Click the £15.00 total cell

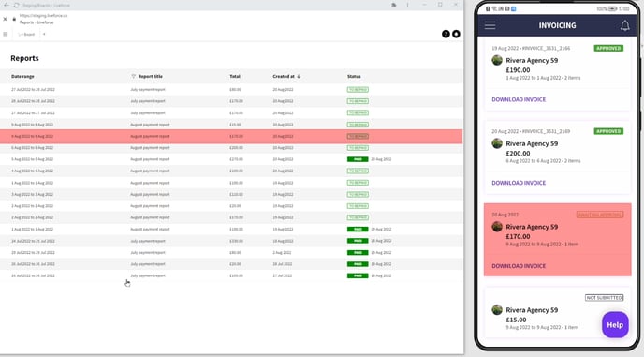pyautogui.click(x=235, y=125)
